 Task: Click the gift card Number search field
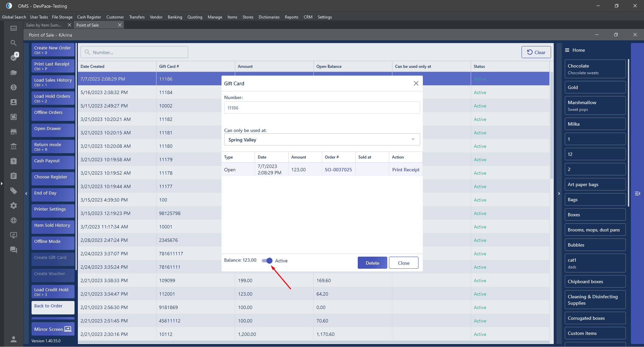134,52
